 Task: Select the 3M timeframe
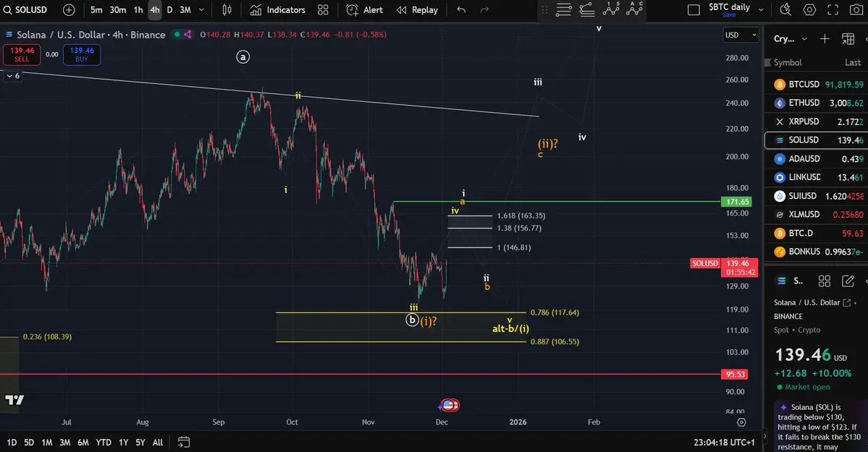pyautogui.click(x=185, y=10)
